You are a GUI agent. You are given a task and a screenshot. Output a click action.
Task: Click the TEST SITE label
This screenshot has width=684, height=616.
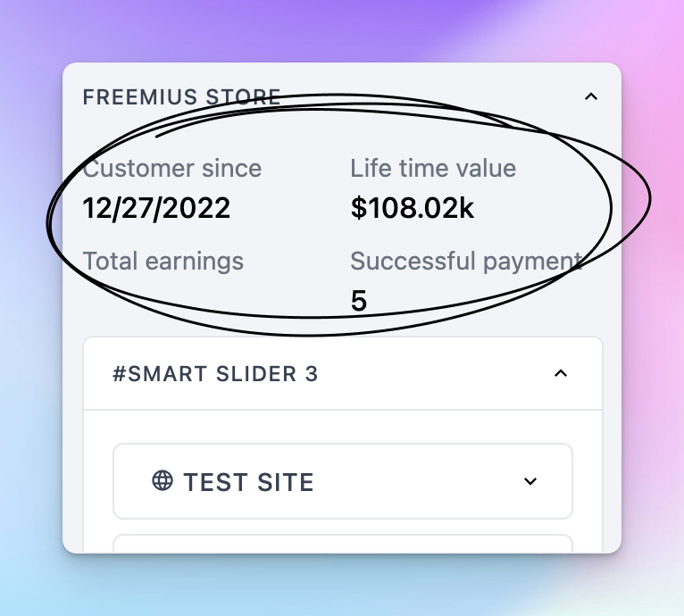[248, 482]
